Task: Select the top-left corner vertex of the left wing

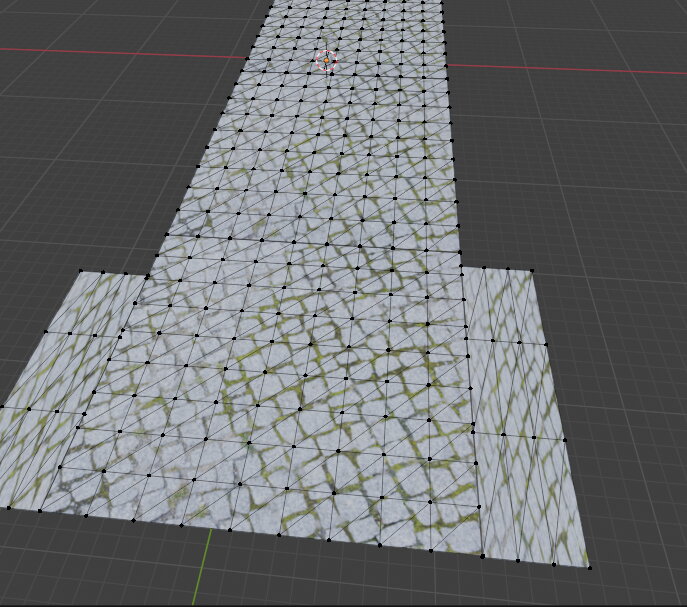Action: point(77,271)
